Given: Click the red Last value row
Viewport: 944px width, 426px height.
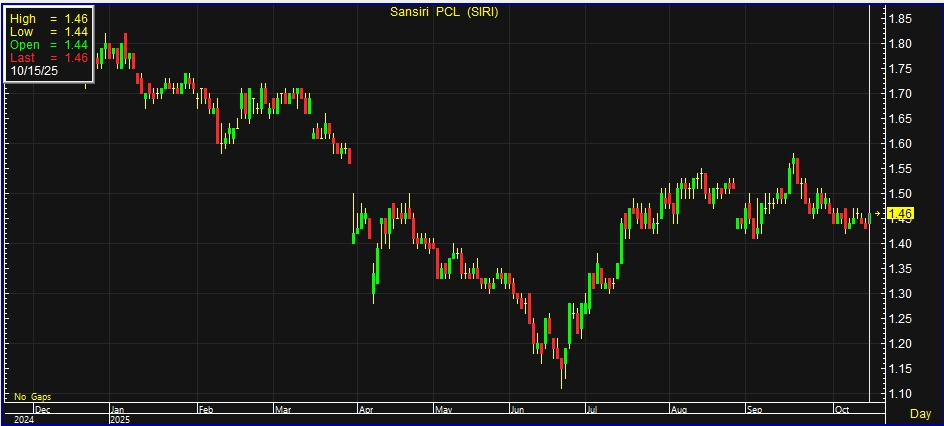Looking at the screenshot, I should click(50, 58).
